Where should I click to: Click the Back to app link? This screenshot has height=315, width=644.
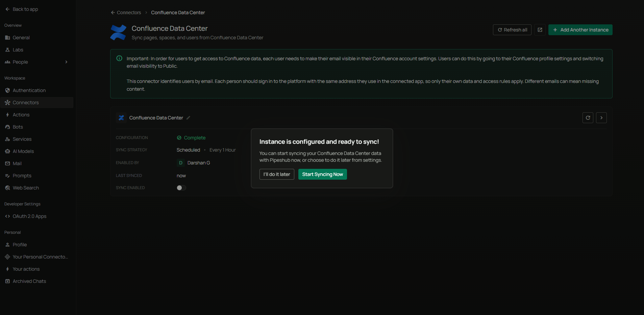point(22,9)
